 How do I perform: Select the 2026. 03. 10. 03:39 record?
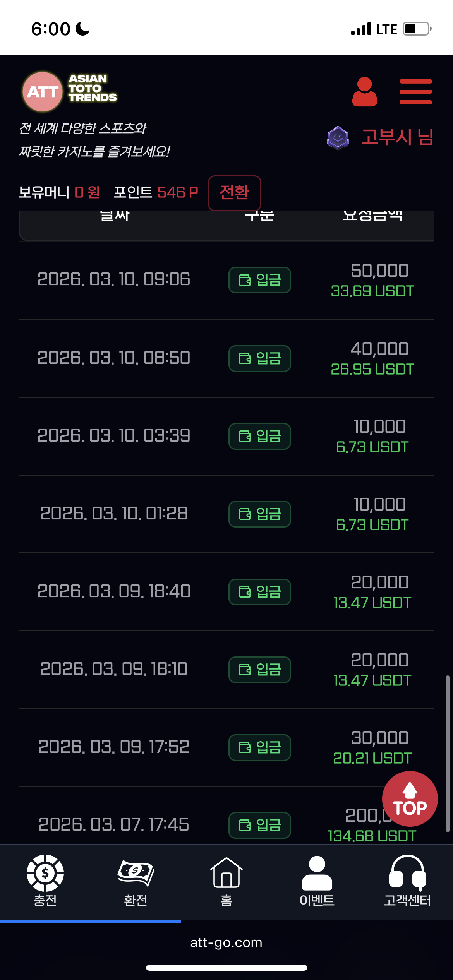pyautogui.click(x=114, y=436)
